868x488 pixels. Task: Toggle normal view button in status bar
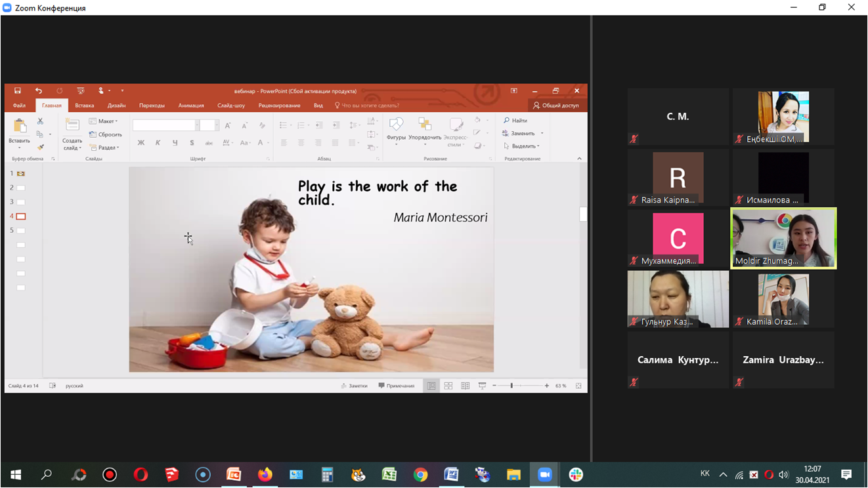coord(431,386)
